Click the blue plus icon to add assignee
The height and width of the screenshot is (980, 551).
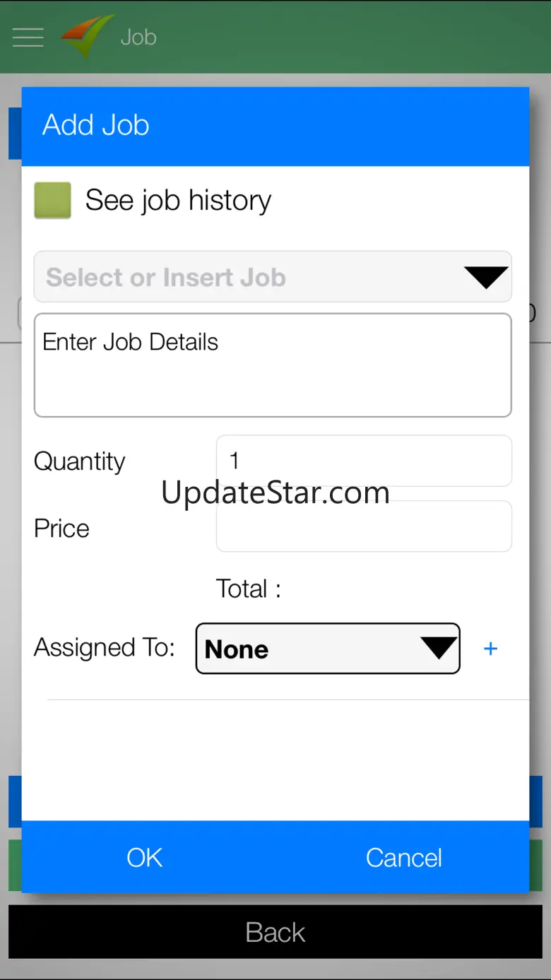click(x=490, y=649)
